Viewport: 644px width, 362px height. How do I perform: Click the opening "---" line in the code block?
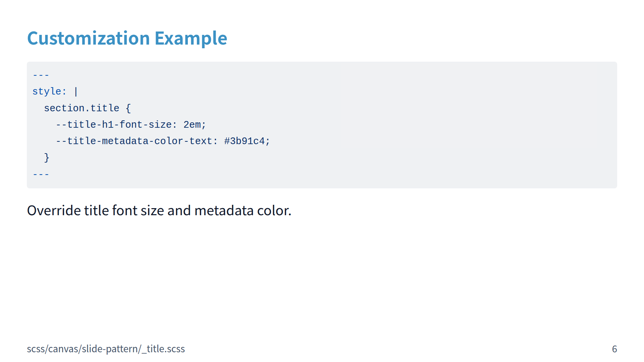point(41,75)
